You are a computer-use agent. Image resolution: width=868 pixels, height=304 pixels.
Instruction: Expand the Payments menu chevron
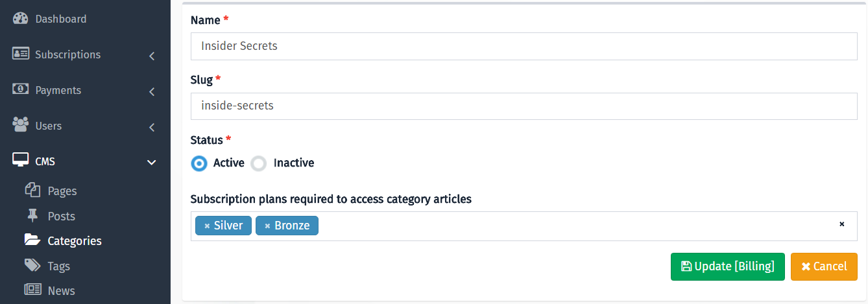pos(152,92)
